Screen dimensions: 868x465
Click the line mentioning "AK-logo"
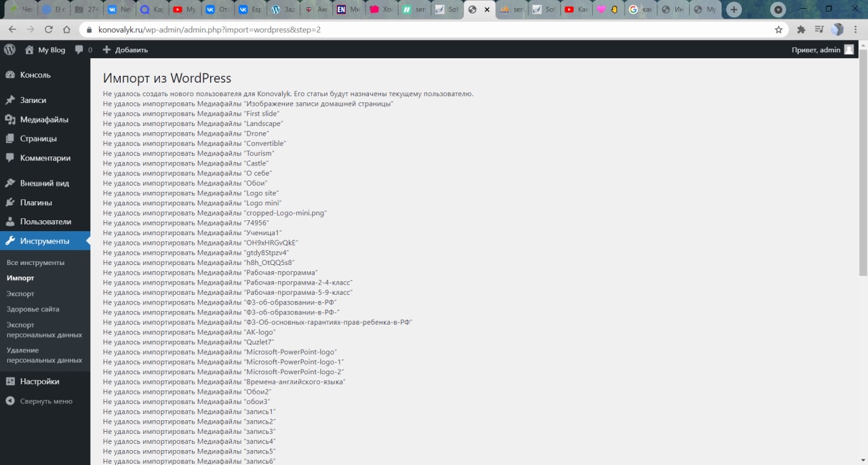click(189, 332)
